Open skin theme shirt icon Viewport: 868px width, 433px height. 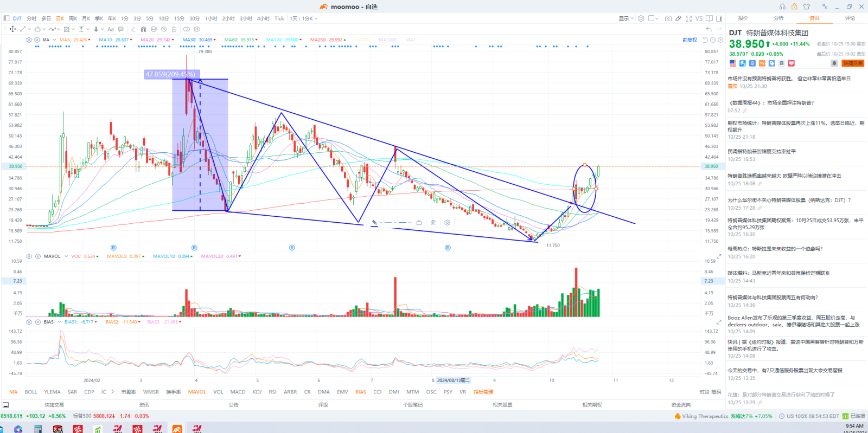pyautogui.click(x=807, y=7)
